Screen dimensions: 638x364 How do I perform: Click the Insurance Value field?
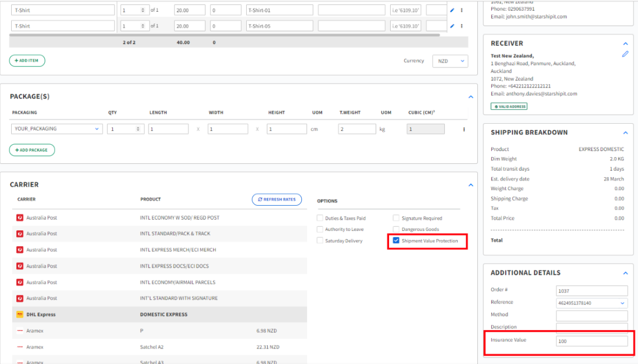[592, 341]
